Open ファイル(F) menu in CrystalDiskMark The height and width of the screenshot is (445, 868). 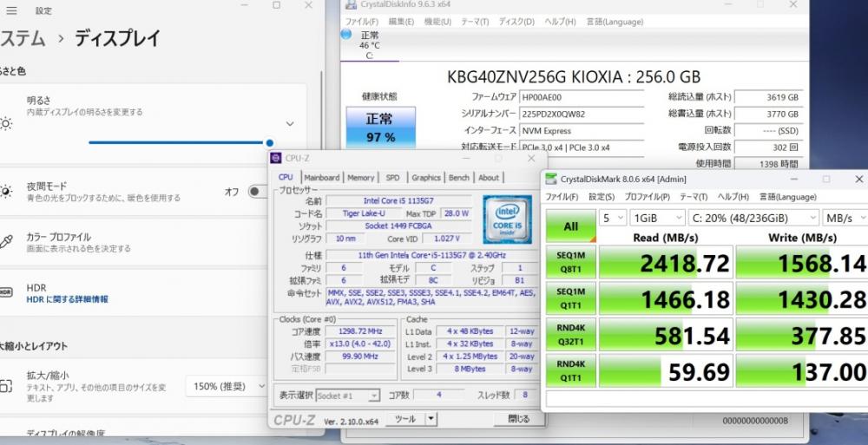pos(562,197)
